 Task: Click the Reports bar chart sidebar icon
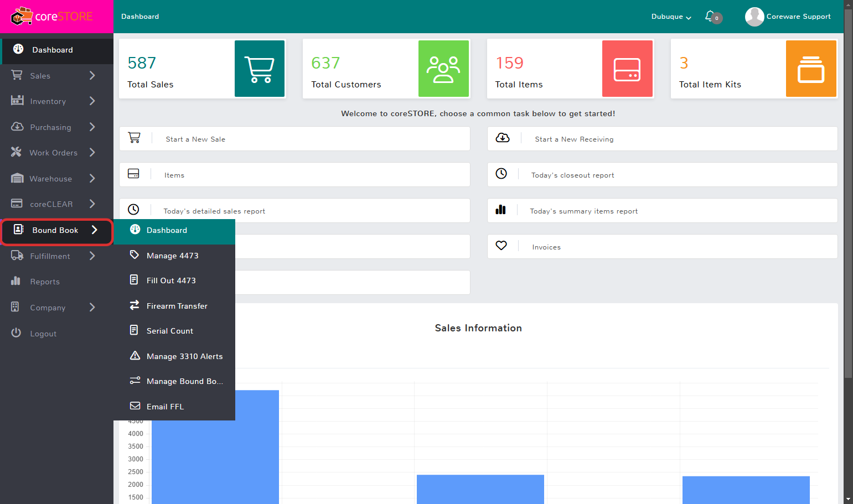(x=15, y=281)
